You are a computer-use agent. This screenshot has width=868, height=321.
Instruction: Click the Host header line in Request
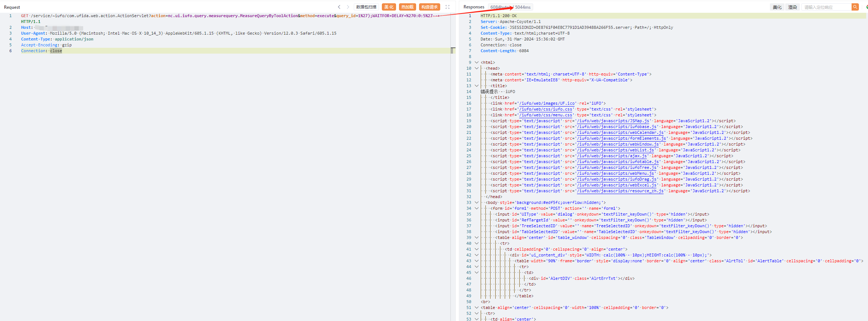click(52, 27)
